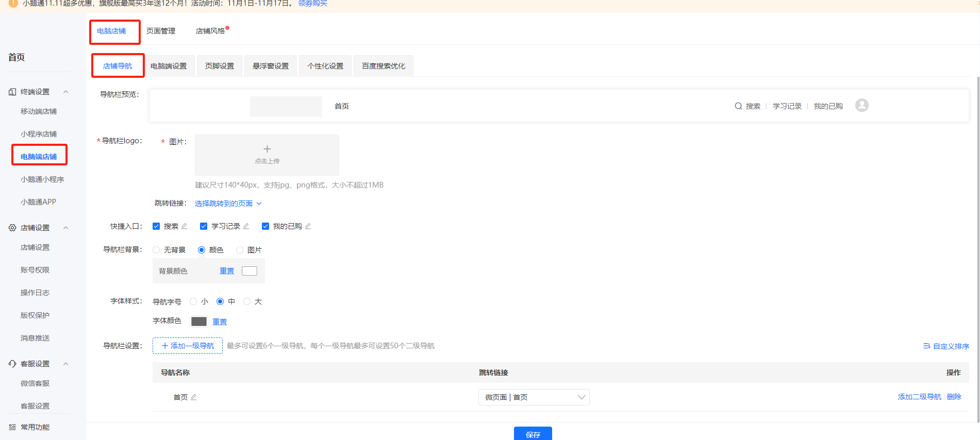The width and height of the screenshot is (980, 440).
Task: Open the 微页面 | 首页 link dropdown
Action: coord(534,397)
